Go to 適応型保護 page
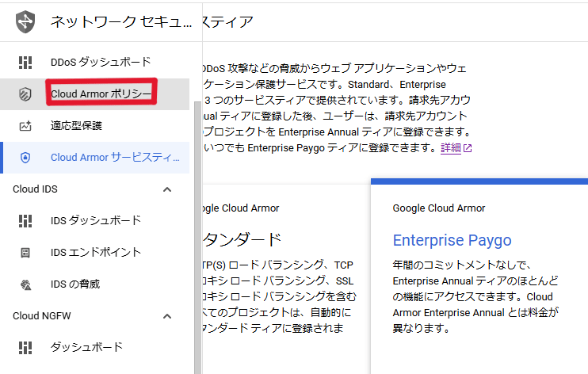This screenshot has width=588, height=374. click(x=94, y=126)
